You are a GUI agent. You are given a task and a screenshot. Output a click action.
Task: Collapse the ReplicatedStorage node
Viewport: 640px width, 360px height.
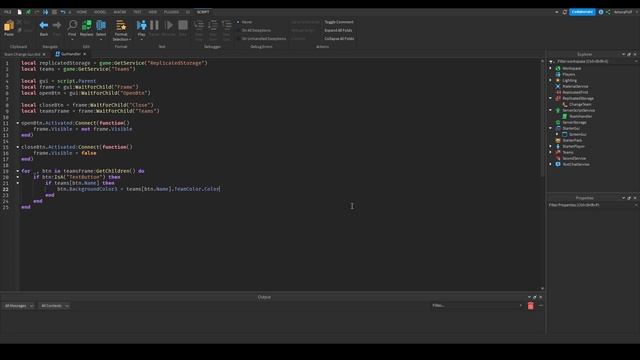click(x=551, y=98)
